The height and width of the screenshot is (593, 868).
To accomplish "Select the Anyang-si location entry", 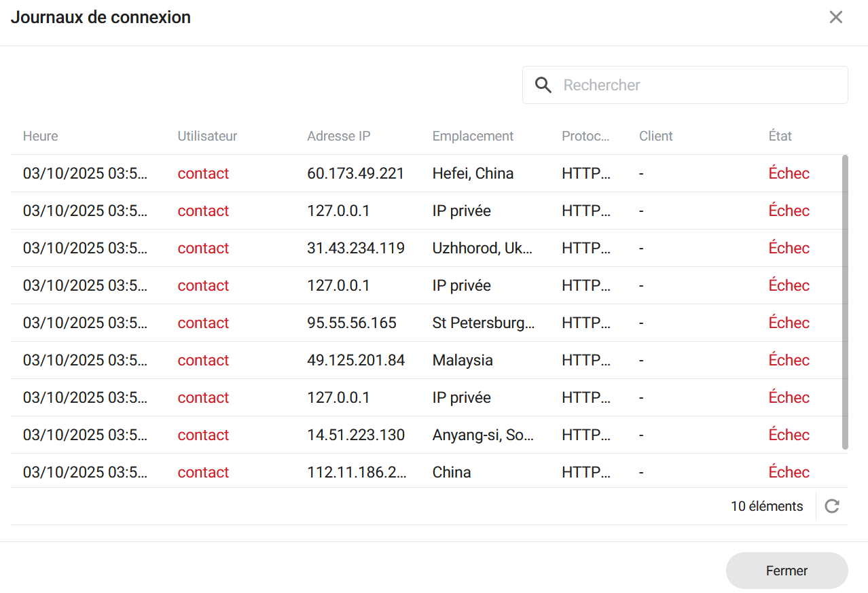I will coord(482,435).
